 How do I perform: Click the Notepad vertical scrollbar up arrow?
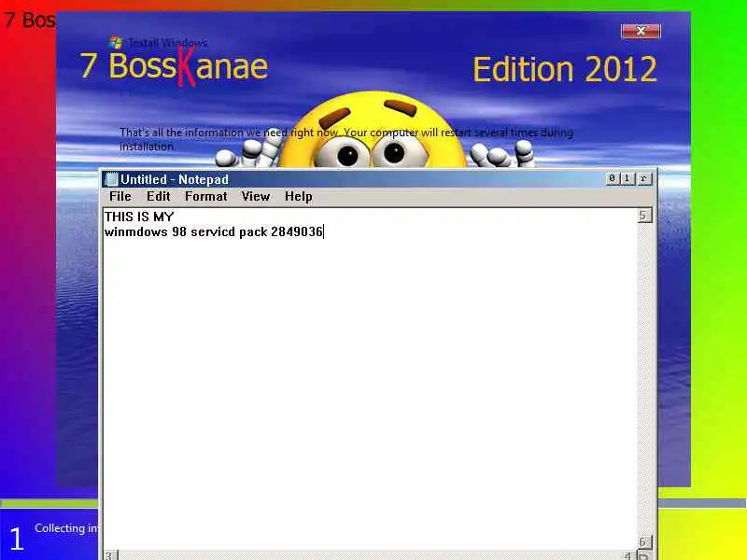[644, 216]
